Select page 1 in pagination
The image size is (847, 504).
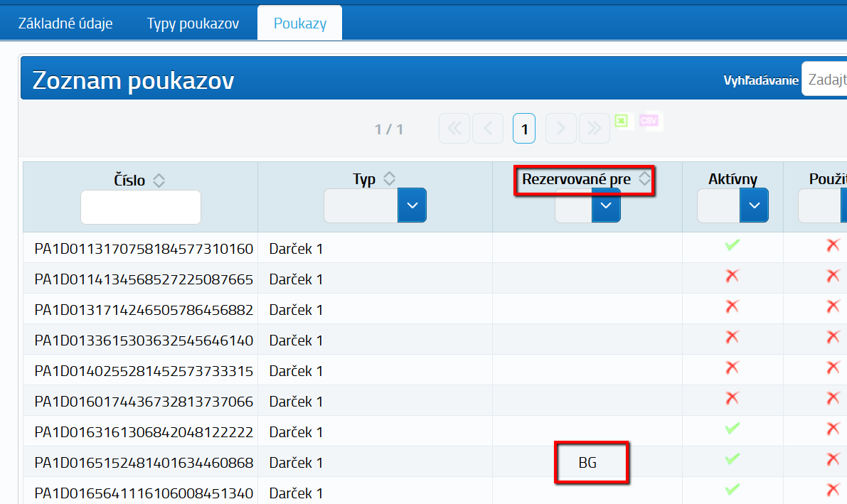[524, 129]
